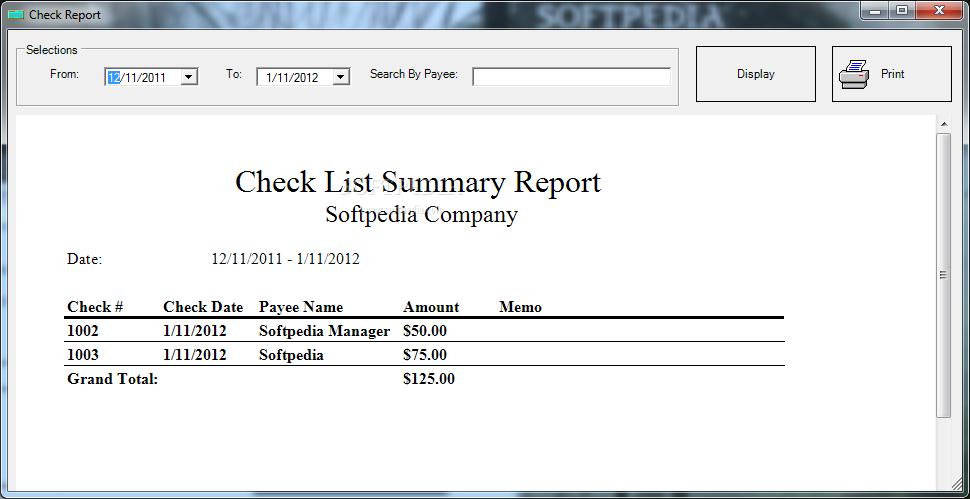Click the Display button
The width and height of the screenshot is (970, 499).
click(x=755, y=74)
